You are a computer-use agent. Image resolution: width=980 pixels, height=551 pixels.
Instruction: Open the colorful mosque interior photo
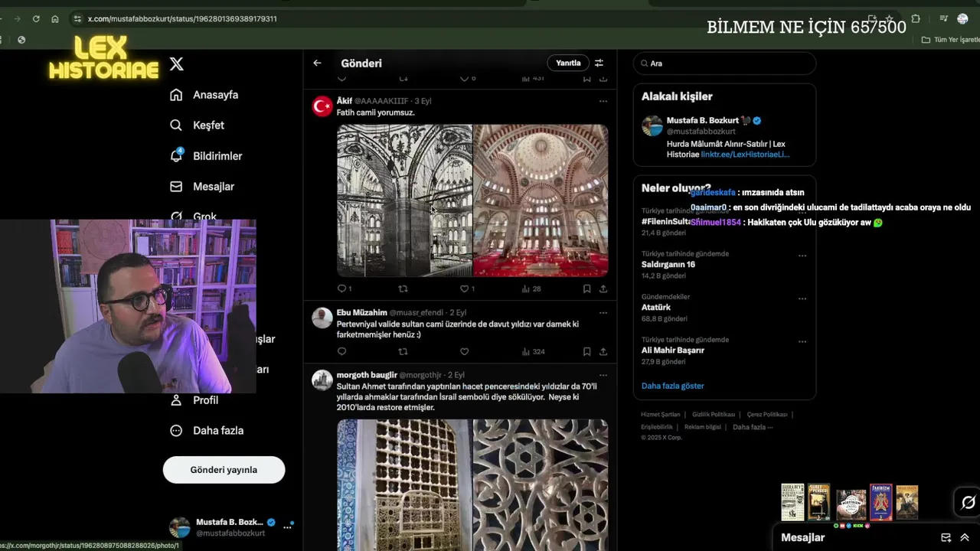tap(541, 200)
